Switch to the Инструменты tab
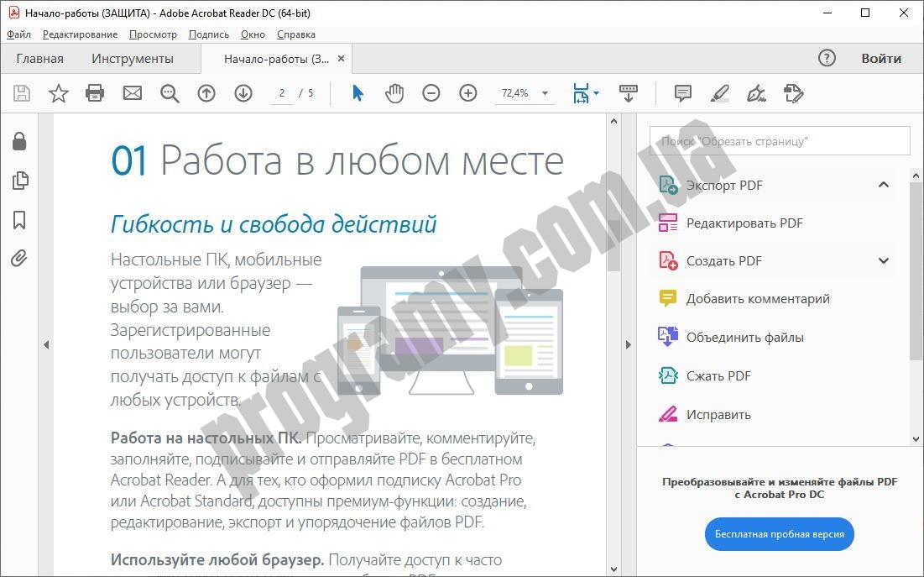 point(133,59)
